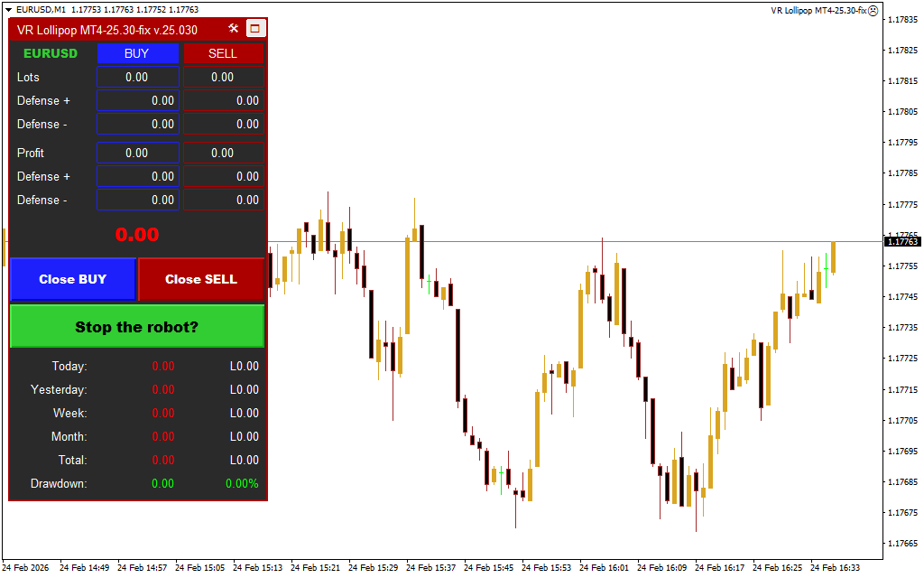Select the SELL Profit input field
This screenshot has height=578, width=924.
coord(223,154)
